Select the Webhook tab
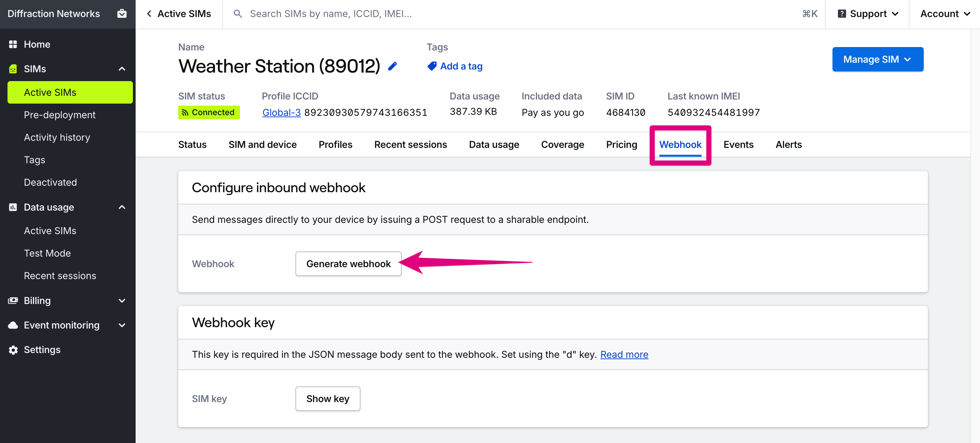 [680, 144]
